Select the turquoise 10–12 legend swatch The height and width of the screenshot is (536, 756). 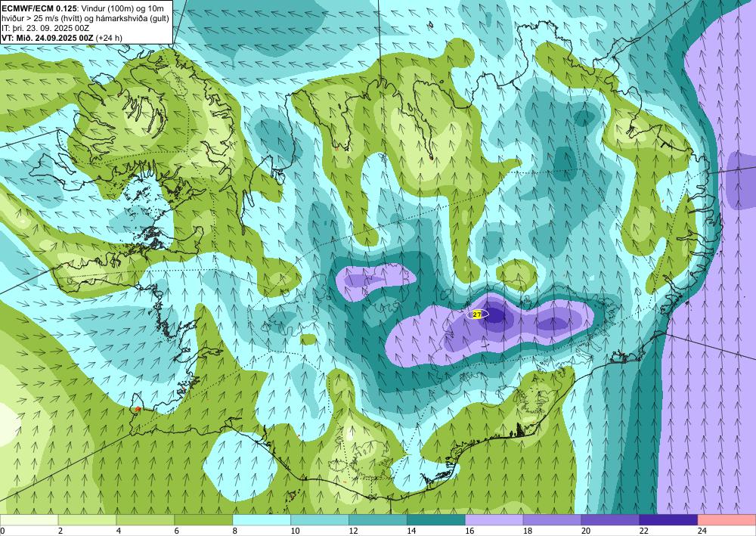tap(320, 520)
